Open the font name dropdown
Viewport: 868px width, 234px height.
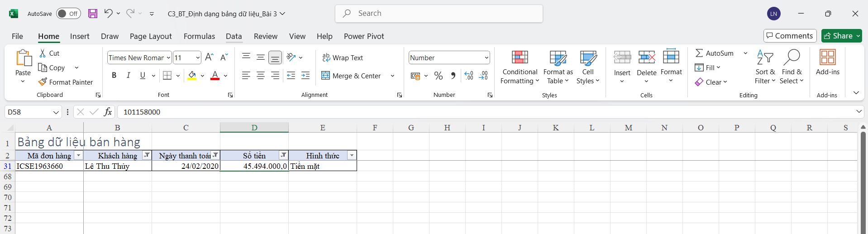168,57
